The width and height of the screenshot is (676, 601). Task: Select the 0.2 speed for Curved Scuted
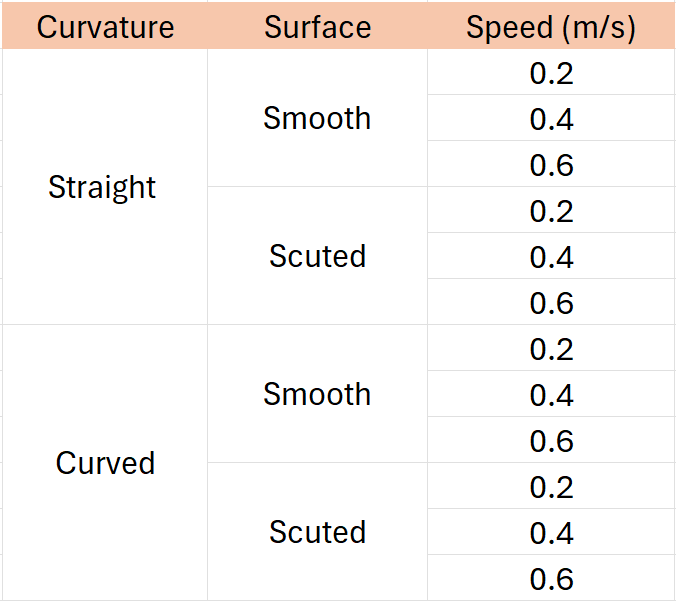[x=551, y=487]
